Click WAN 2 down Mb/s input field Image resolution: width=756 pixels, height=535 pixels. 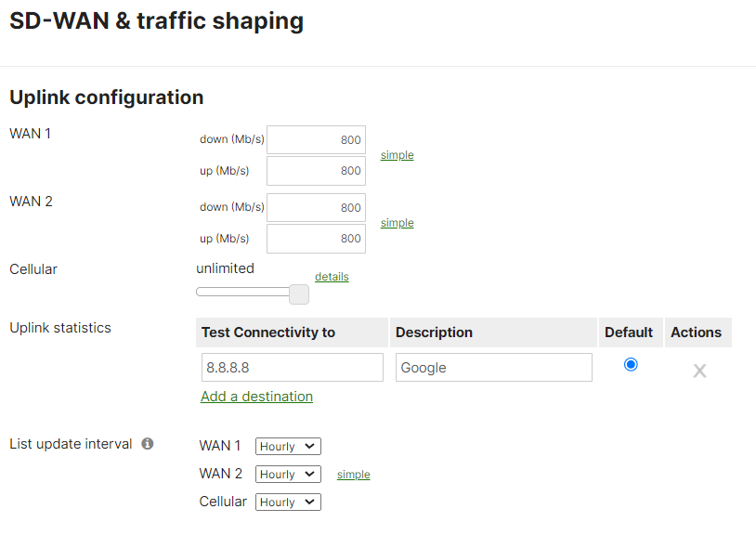tap(316, 207)
